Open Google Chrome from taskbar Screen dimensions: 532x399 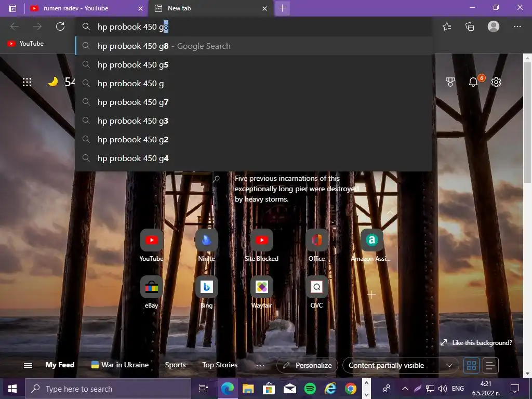(x=351, y=389)
